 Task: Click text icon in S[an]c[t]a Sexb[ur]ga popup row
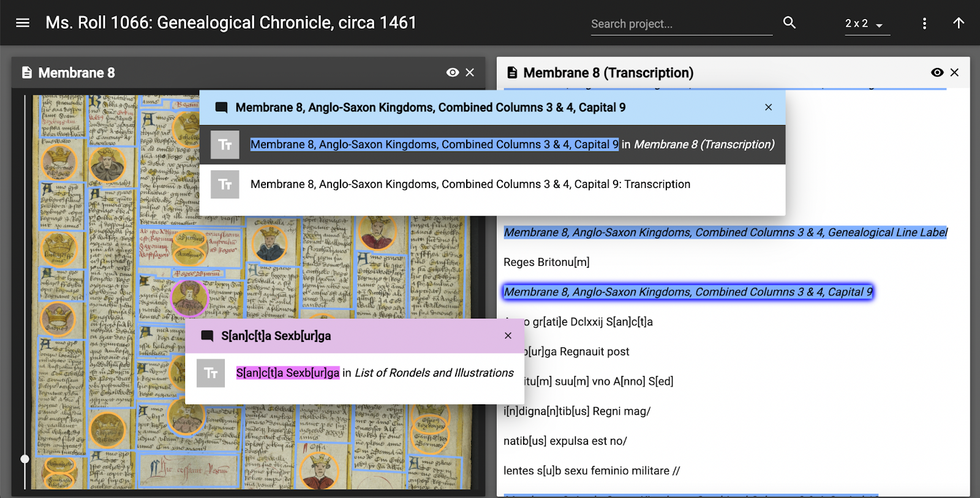tap(211, 373)
